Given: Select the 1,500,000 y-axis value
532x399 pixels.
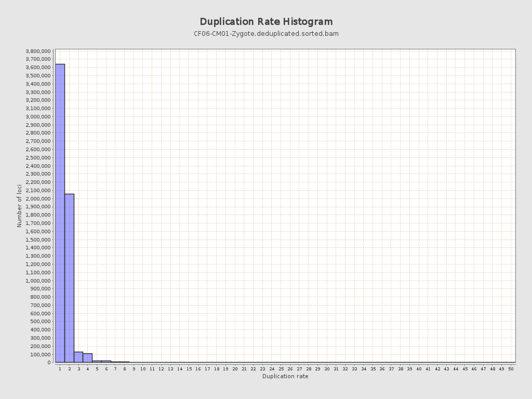Looking at the screenshot, I should (38, 240).
